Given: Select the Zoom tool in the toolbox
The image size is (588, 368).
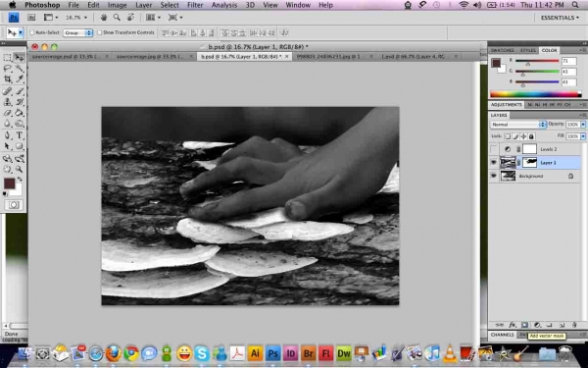Looking at the screenshot, I should pos(20,170).
